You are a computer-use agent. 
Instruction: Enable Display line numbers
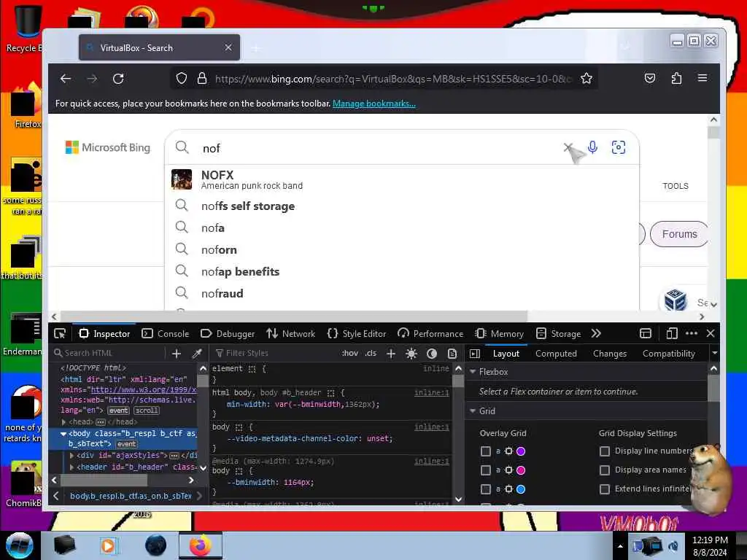coord(605,451)
